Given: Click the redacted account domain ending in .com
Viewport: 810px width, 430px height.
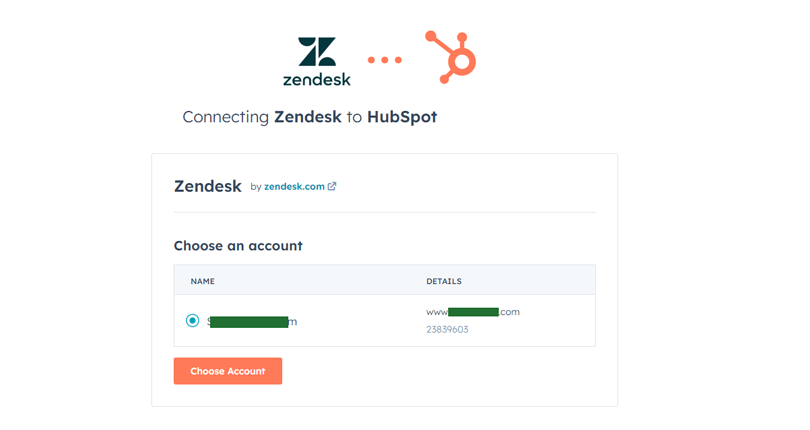Looking at the screenshot, I should 473,312.
